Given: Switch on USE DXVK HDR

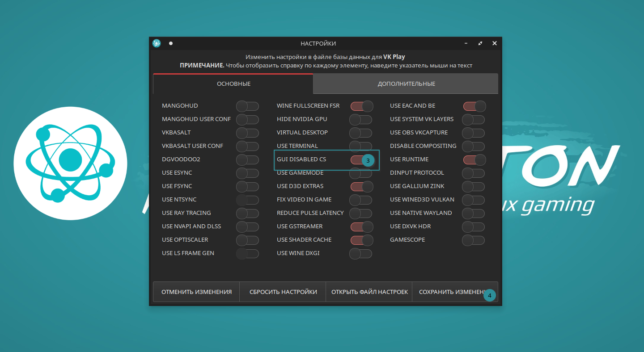Looking at the screenshot, I should click(473, 227).
